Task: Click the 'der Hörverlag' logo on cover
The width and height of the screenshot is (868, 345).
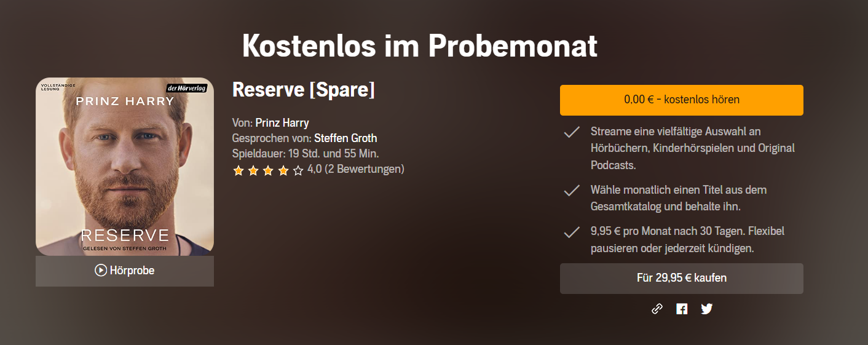Action: coord(187,88)
